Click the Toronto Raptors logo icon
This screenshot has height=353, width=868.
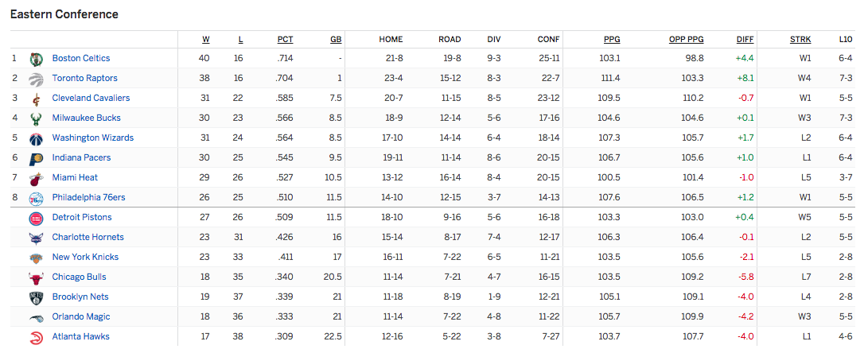(x=36, y=79)
